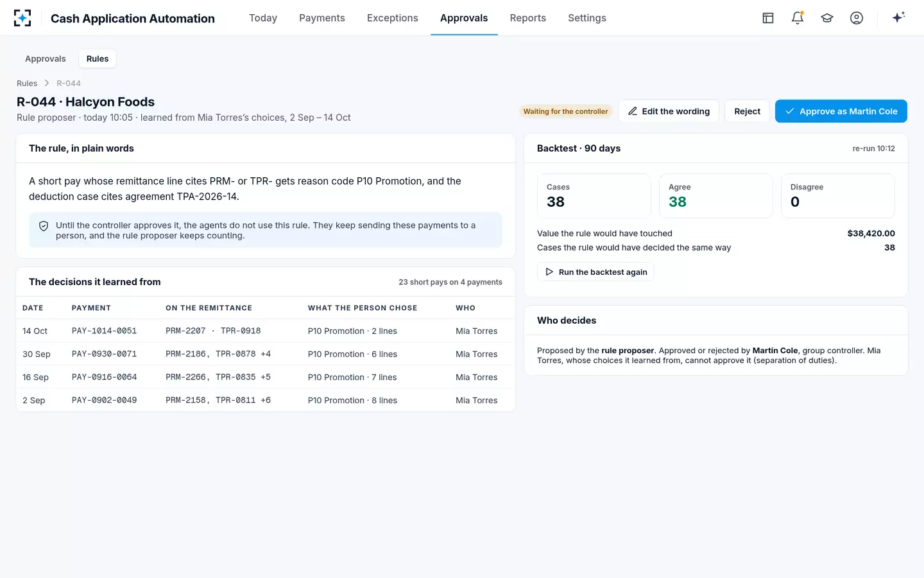Switch to the Approvals sub-tab
Image resolution: width=924 pixels, height=578 pixels.
tap(46, 58)
